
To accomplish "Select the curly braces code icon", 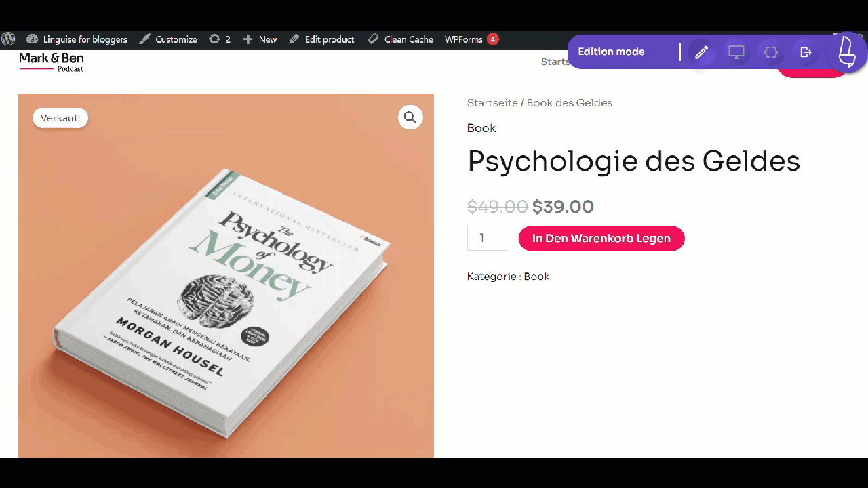I will [x=770, y=52].
